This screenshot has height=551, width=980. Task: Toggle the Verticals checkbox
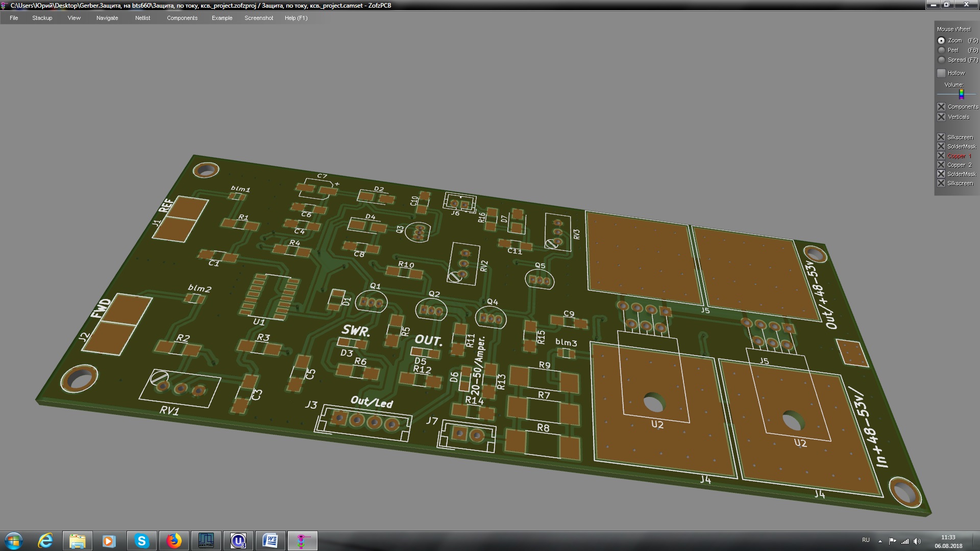pos(942,117)
